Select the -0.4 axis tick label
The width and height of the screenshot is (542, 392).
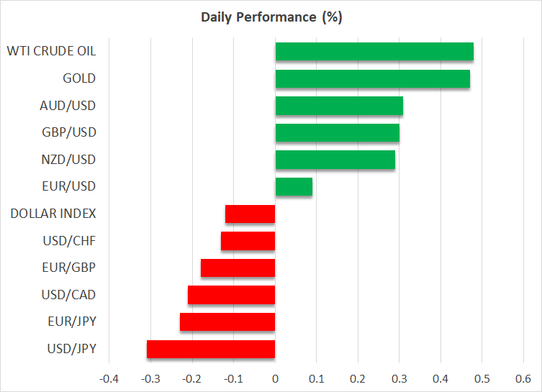(x=108, y=378)
